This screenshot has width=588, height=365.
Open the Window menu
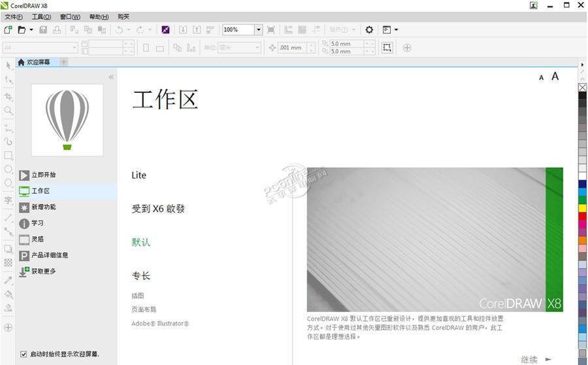(70, 17)
